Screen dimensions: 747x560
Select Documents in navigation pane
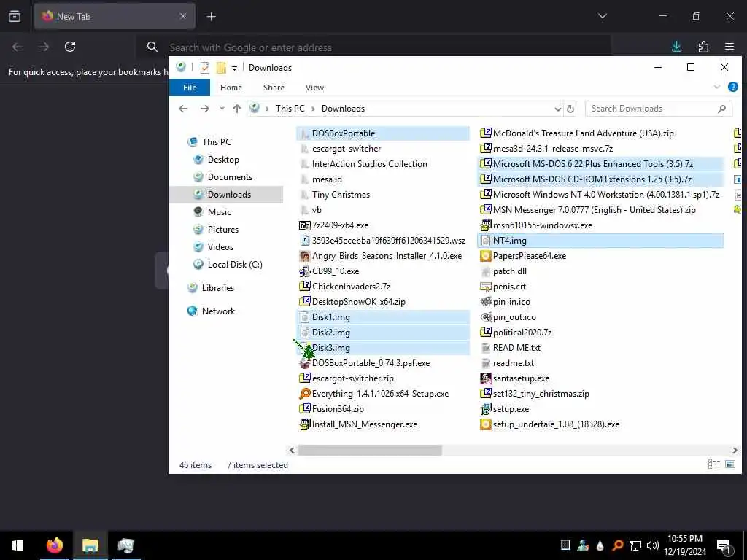coord(230,177)
